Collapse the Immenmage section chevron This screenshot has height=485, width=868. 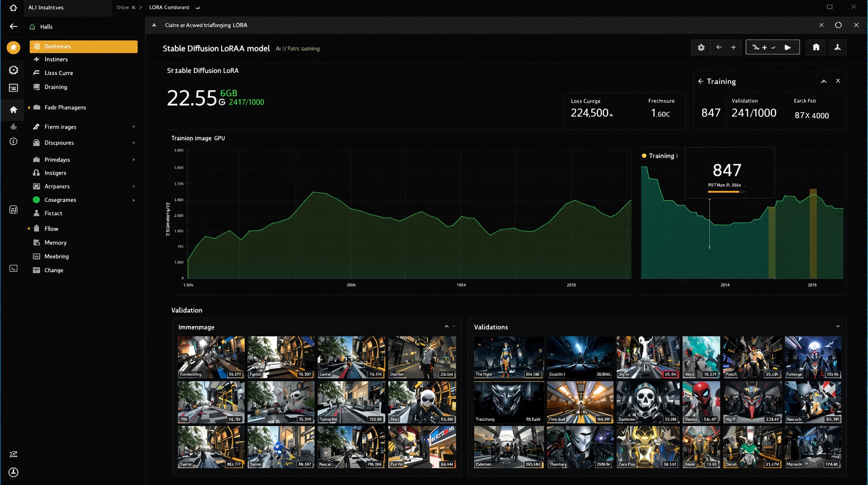click(447, 326)
